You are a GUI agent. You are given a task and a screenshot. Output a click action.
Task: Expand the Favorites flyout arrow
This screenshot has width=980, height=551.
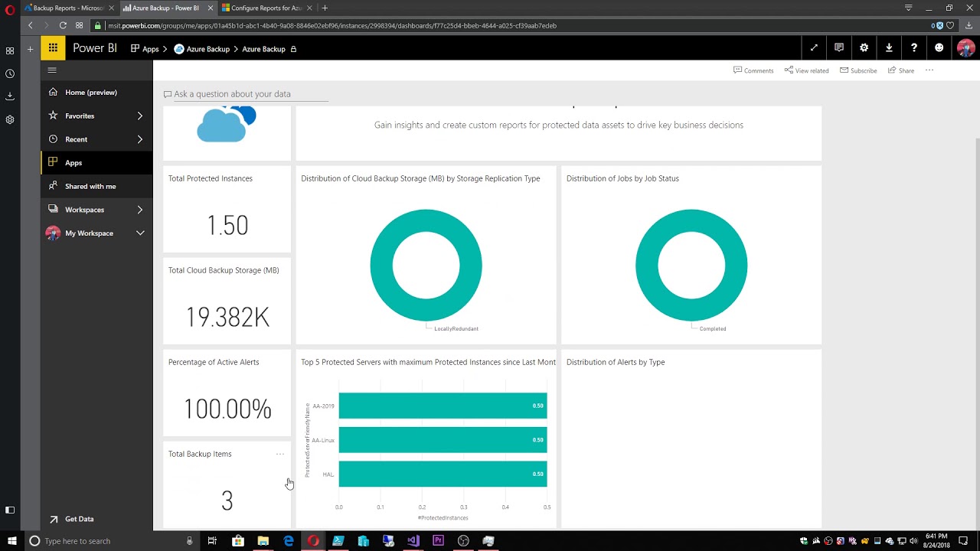click(x=140, y=116)
